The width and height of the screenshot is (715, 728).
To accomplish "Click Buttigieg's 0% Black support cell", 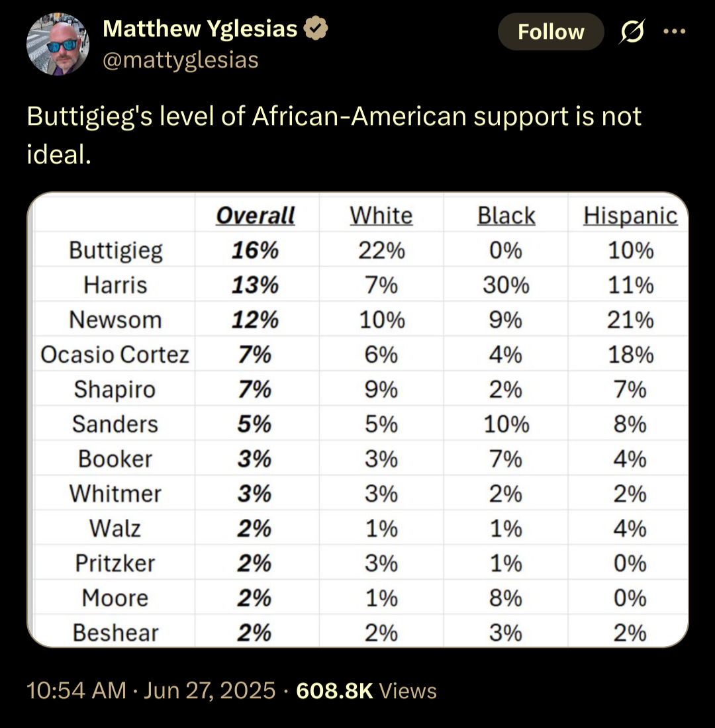I will [506, 250].
